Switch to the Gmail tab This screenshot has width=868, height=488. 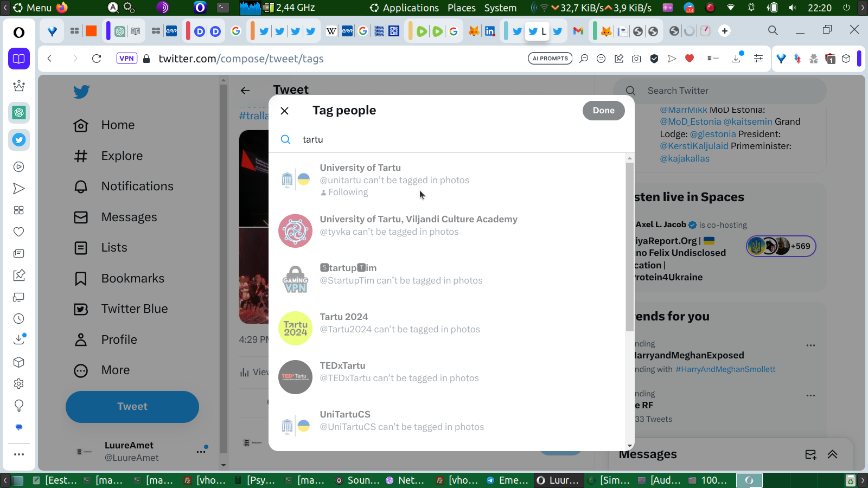click(x=578, y=31)
